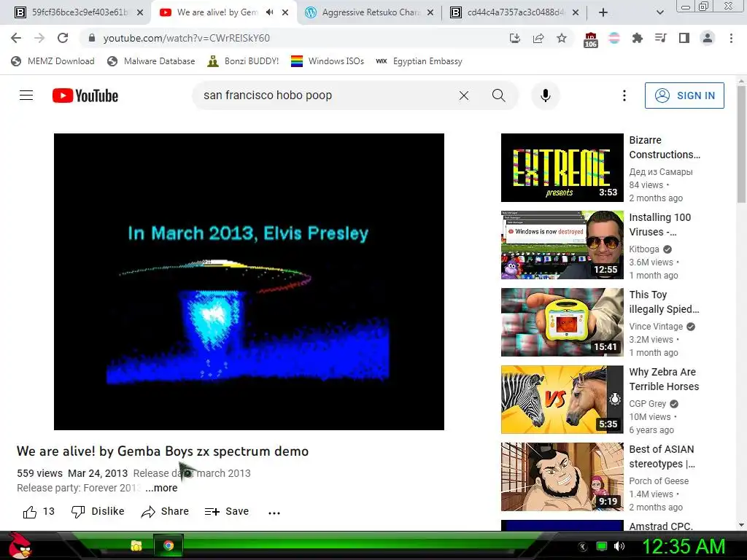Open Windows ISOs bookmark
Image resolution: width=747 pixels, height=560 pixels.
point(328,61)
